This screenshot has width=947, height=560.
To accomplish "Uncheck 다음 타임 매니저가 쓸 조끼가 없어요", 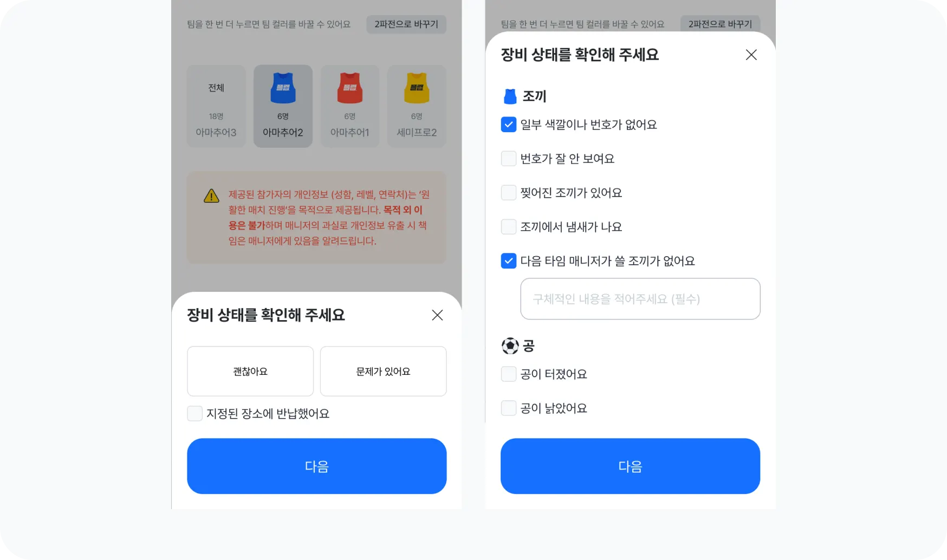I will 508,261.
